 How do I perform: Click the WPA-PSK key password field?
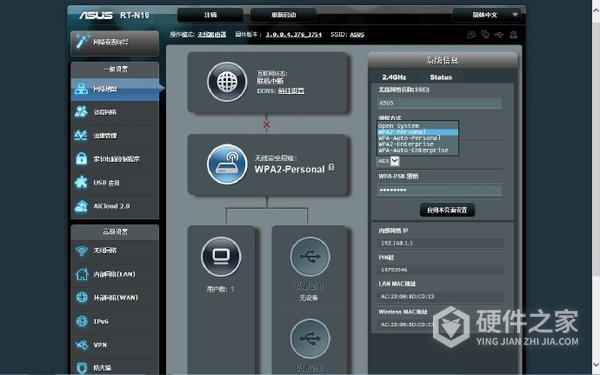[439, 190]
